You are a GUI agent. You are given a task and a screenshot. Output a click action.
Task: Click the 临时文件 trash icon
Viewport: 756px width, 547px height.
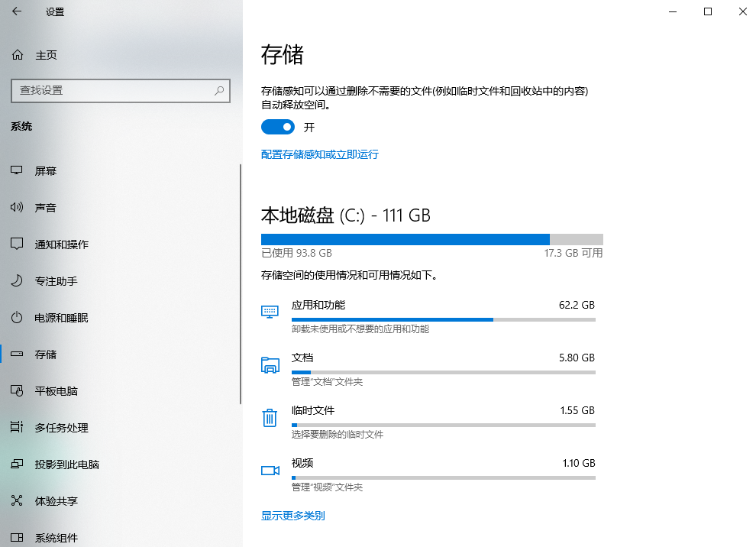tap(270, 417)
